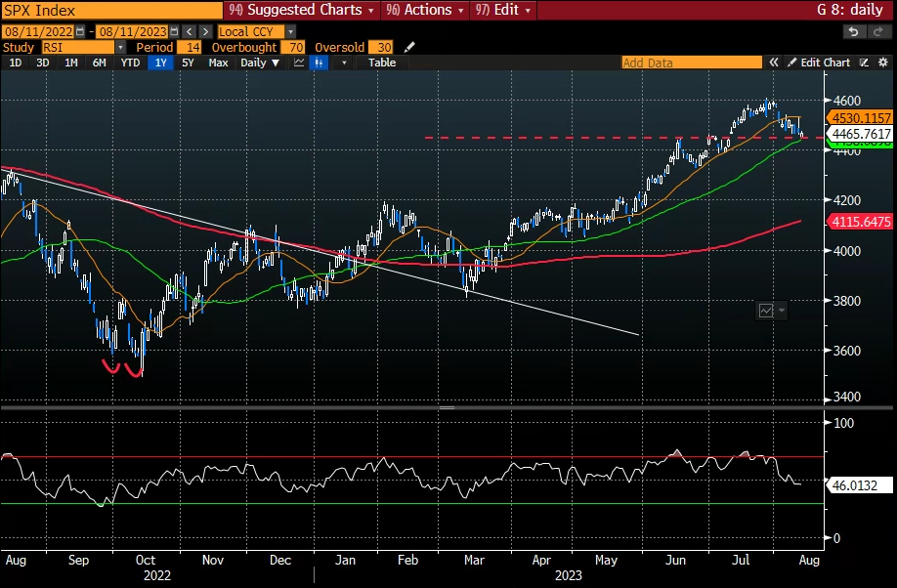
Task: Open the Suggested Charts menu
Action: click(x=302, y=10)
